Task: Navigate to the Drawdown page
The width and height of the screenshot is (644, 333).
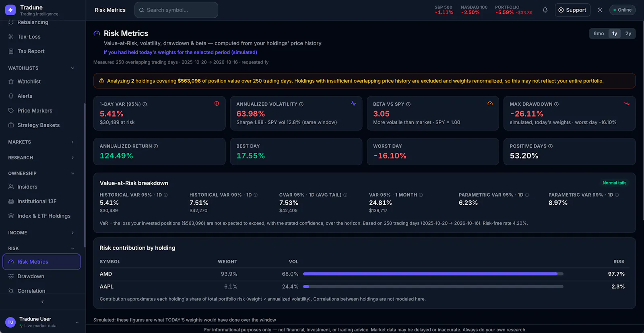Action: (41, 276)
